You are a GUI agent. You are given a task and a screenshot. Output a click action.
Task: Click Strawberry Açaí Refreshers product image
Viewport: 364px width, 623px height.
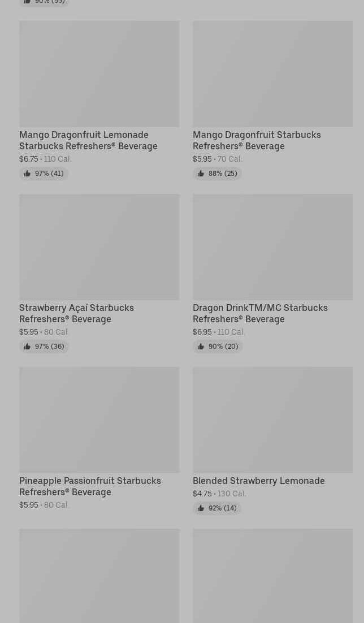click(99, 246)
